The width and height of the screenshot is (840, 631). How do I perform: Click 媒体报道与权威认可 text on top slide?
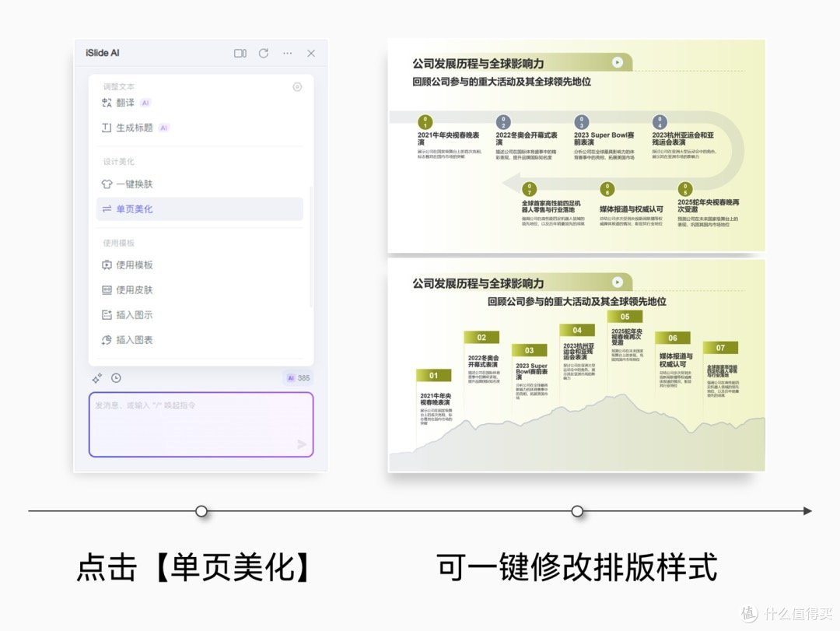pyautogui.click(x=631, y=209)
